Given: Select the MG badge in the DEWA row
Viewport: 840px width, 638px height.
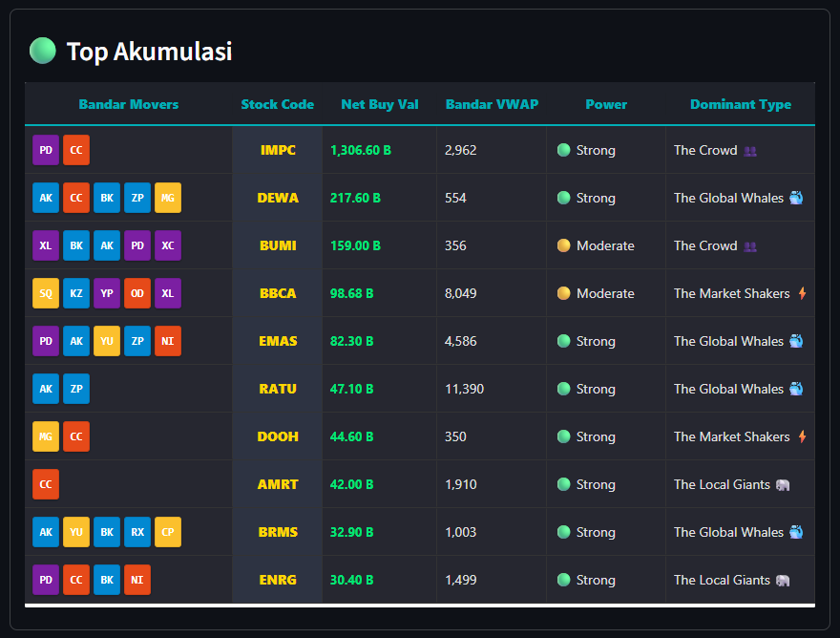Looking at the screenshot, I should (168, 198).
